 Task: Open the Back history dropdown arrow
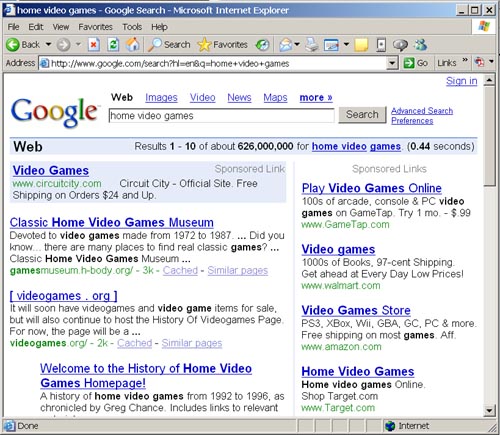[48, 44]
